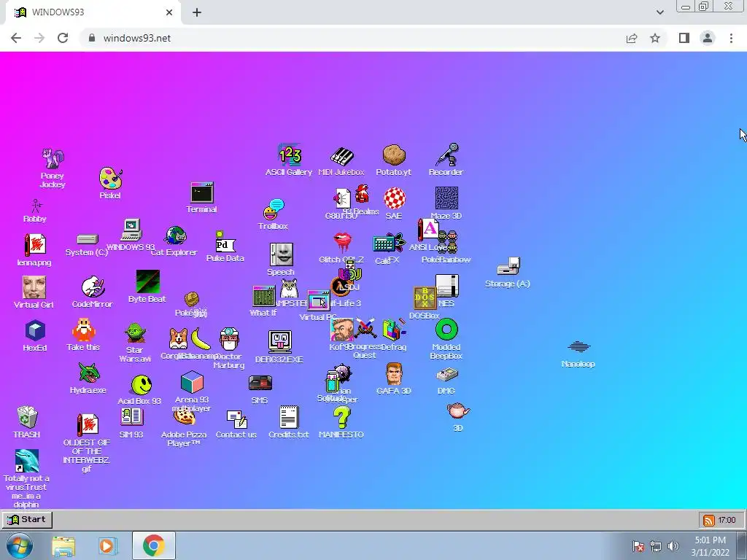The image size is (747, 560).
Task: Open the Adobe Pizza Player icon
Action: tap(185, 418)
